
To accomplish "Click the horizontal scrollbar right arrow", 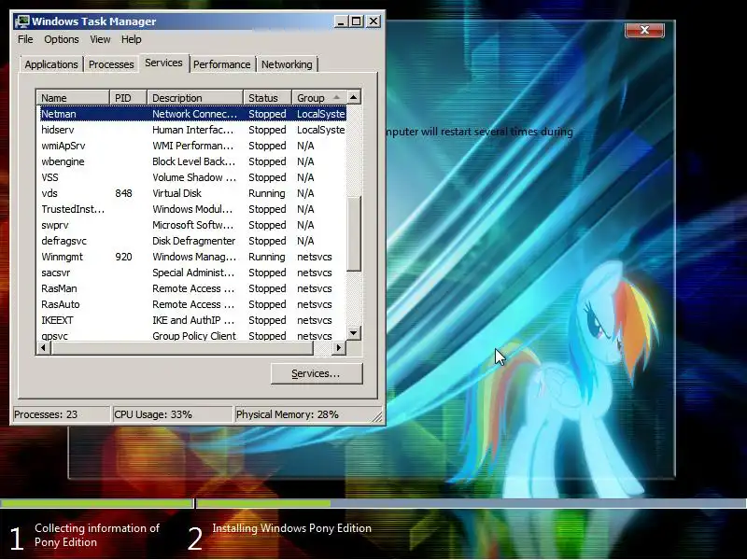I will click(339, 348).
